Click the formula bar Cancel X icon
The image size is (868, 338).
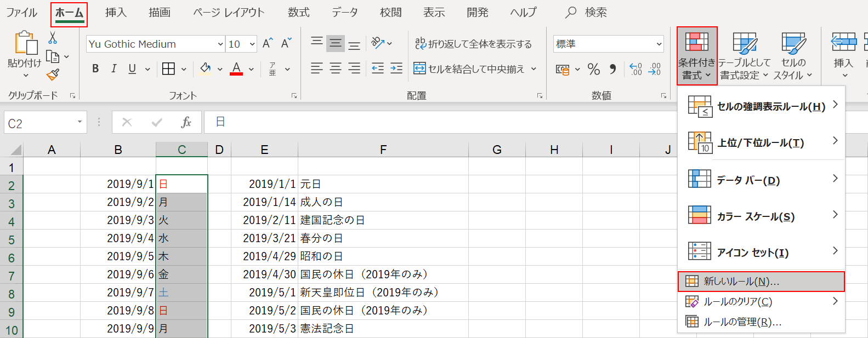click(x=127, y=122)
